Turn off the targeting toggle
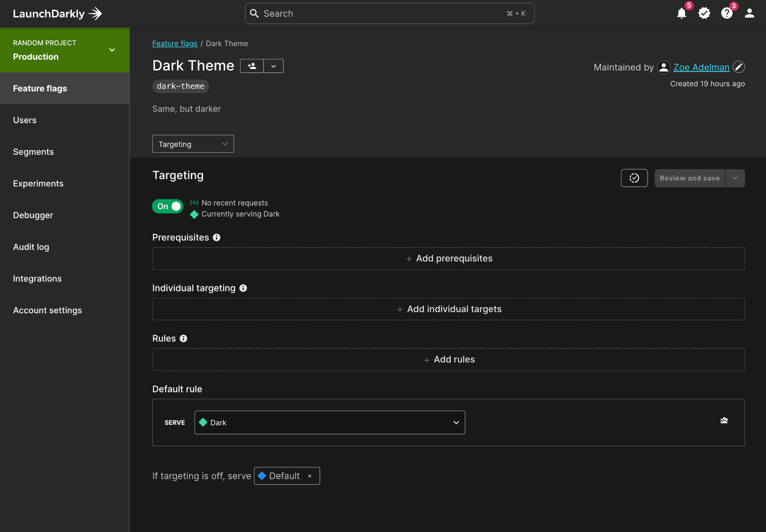 [x=167, y=206]
